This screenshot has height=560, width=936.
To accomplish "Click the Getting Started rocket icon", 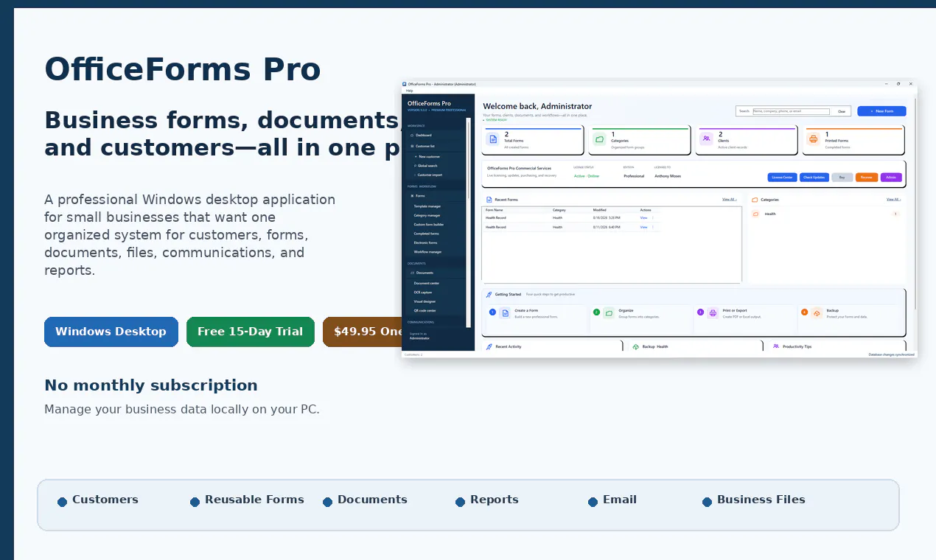I will 489,295.
